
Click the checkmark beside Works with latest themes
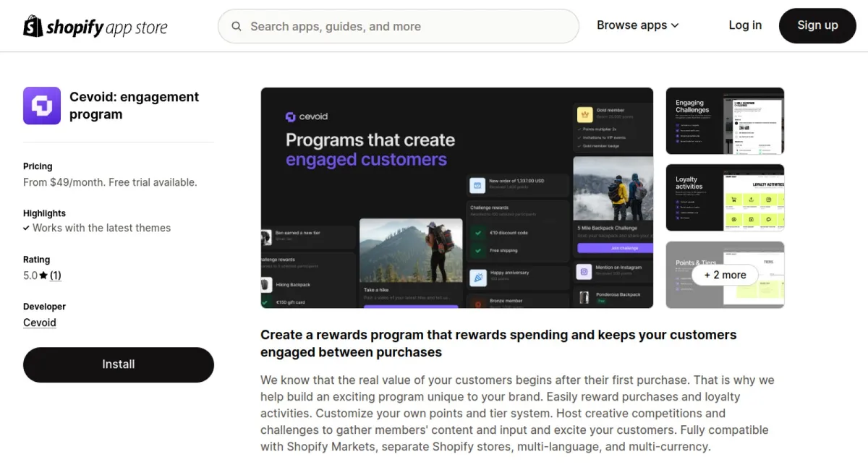[x=27, y=228]
